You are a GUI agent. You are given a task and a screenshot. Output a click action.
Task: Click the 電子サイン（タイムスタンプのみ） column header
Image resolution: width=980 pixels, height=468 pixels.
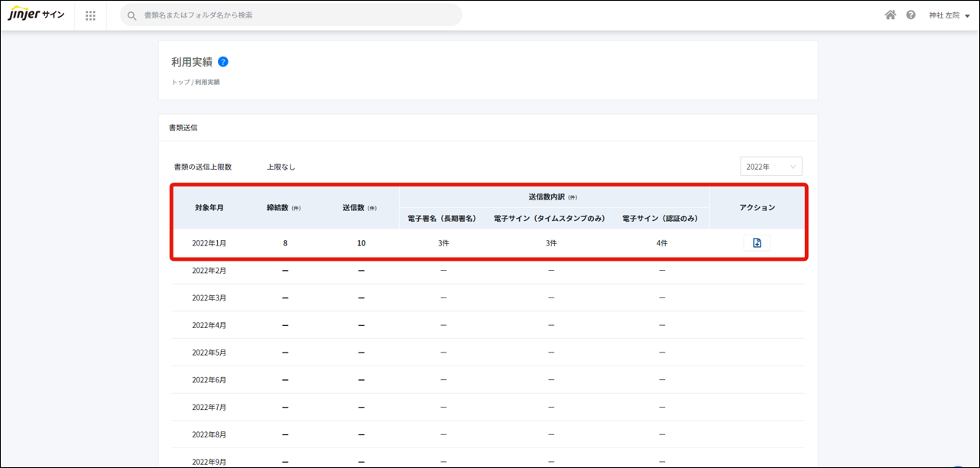point(550,219)
